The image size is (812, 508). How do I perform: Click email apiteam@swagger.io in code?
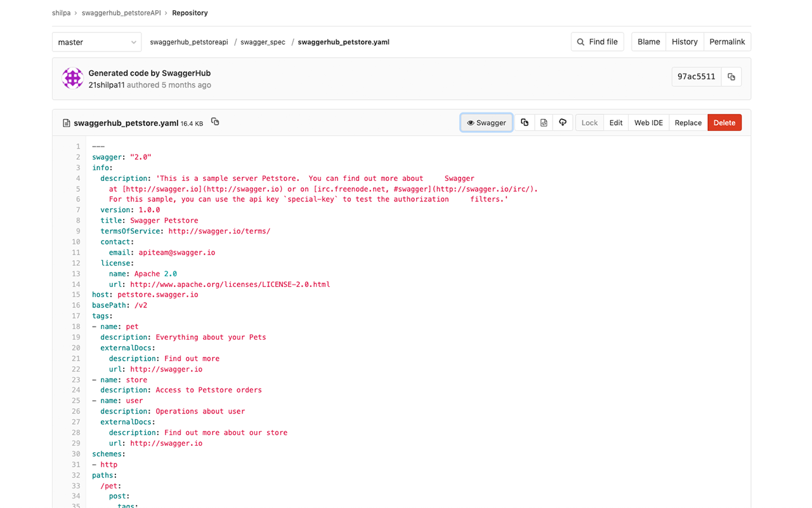coord(177,253)
